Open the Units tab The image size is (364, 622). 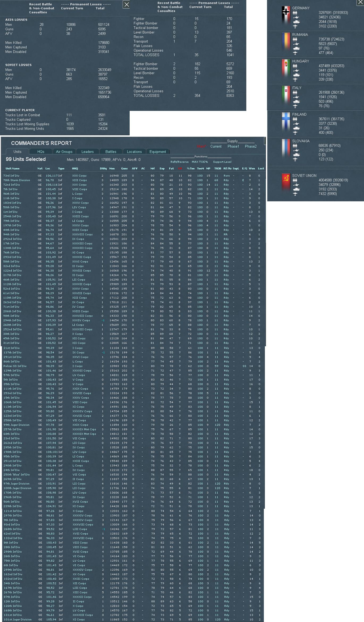point(17,152)
